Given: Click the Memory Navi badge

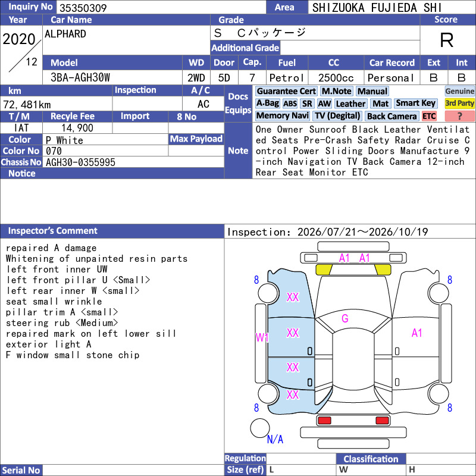Looking at the screenshot, I should click(282, 116).
